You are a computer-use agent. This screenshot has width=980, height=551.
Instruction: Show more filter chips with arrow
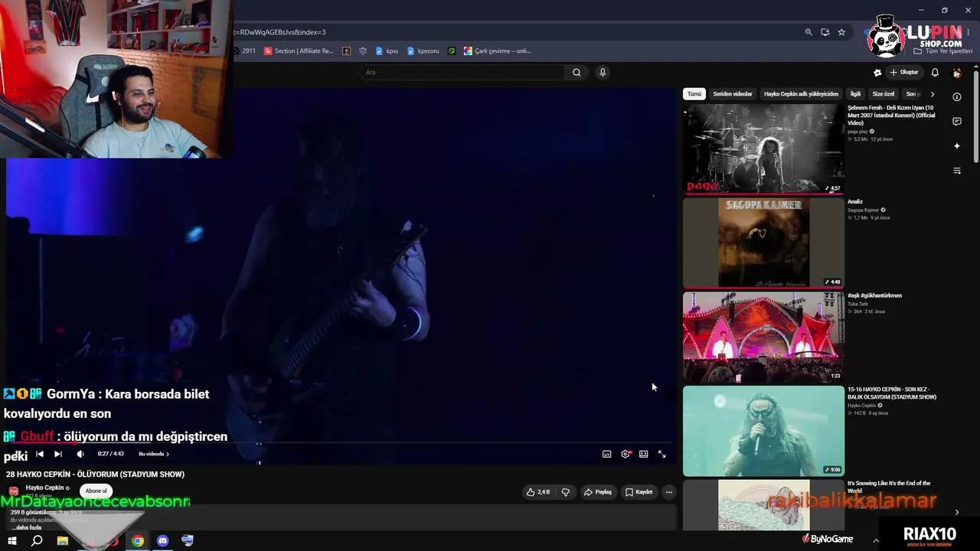(x=932, y=94)
